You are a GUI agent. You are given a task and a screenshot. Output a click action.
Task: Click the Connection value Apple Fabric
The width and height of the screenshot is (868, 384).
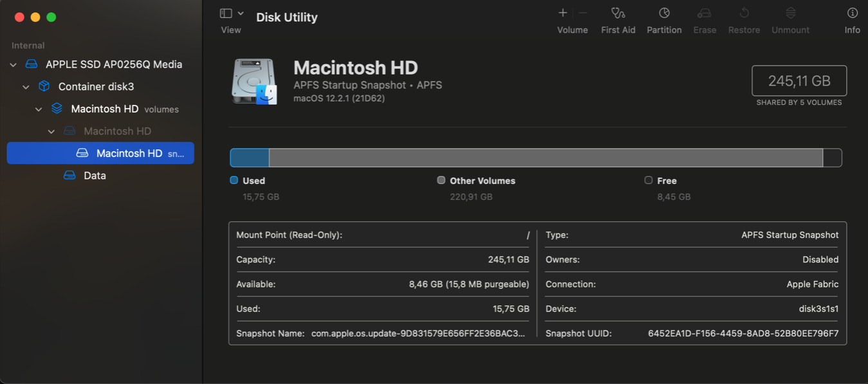(813, 284)
